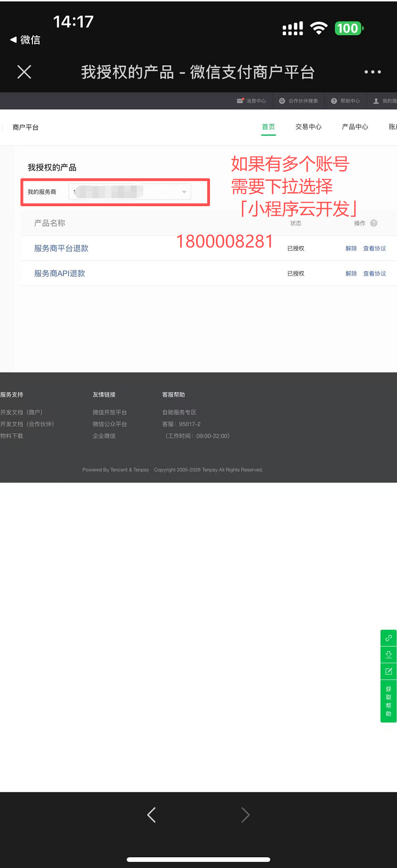Open 合作伙伴搜索 partner search
Image resolution: width=397 pixels, height=868 pixels.
299,101
